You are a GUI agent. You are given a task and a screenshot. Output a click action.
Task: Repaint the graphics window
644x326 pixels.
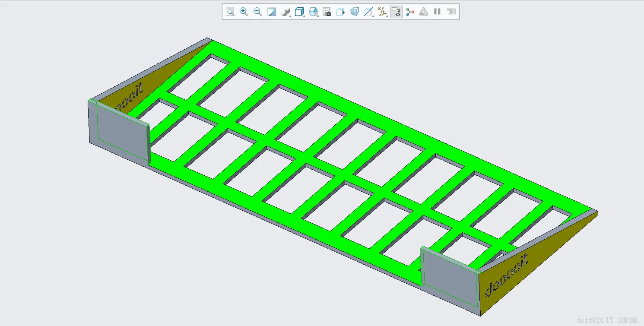(x=272, y=12)
